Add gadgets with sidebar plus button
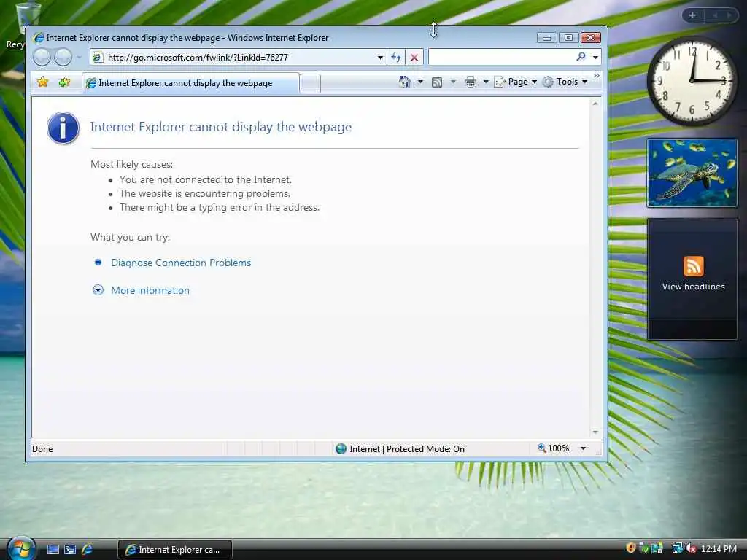 [692, 15]
